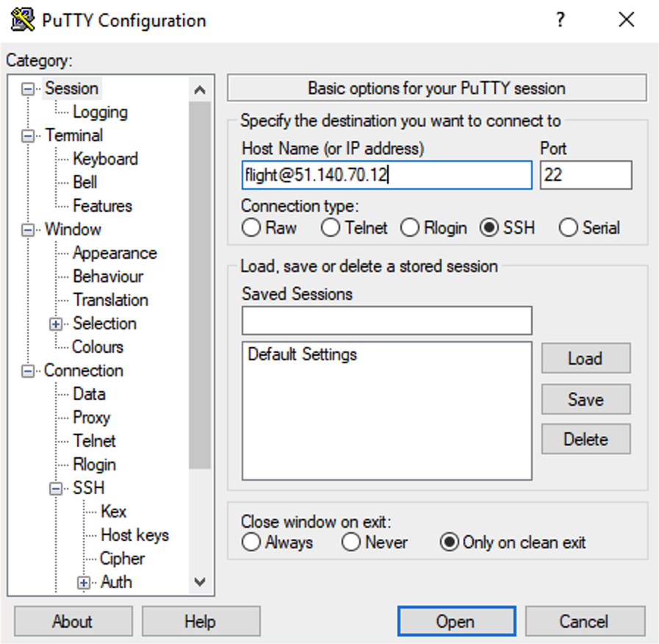
Task: Click the Port number field
Action: [x=586, y=176]
